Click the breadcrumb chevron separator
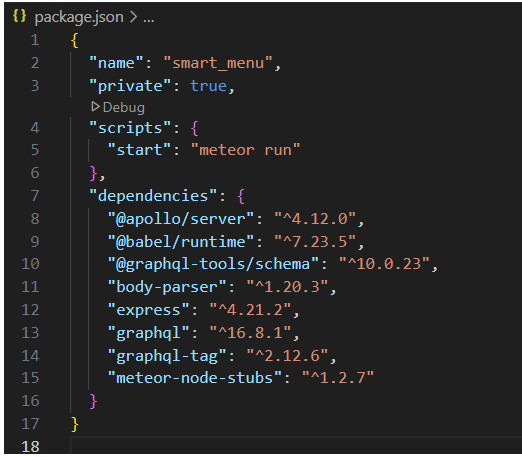 pos(133,17)
